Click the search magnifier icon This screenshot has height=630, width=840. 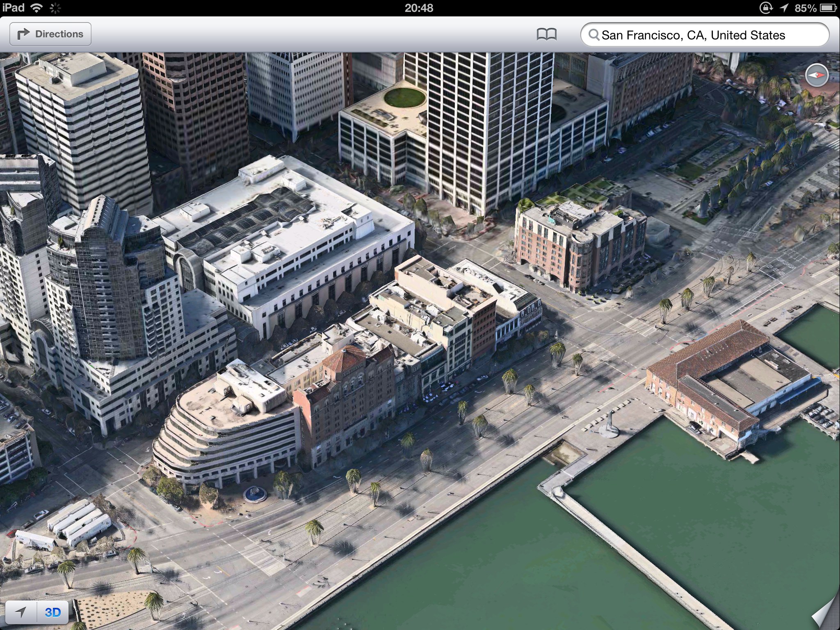tap(593, 35)
